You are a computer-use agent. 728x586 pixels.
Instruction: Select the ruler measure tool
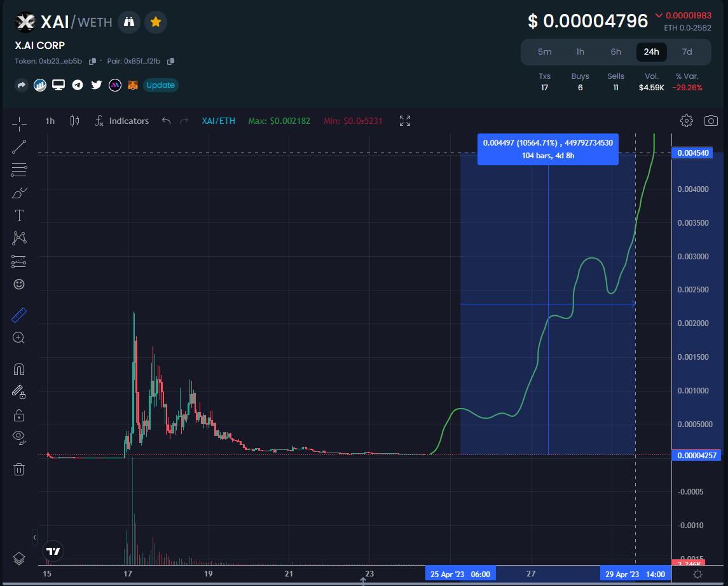point(19,315)
